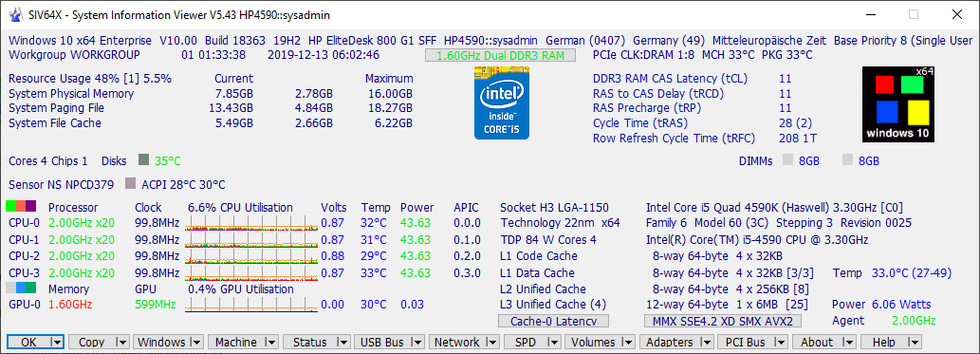The width and height of the screenshot is (980, 354).
Task: Click the 35°C disk temperature value
Action: (168, 160)
